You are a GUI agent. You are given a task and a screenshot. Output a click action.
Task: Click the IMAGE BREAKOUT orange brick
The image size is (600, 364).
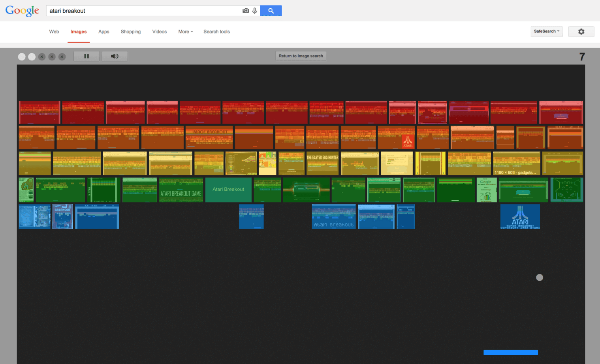pos(209,137)
